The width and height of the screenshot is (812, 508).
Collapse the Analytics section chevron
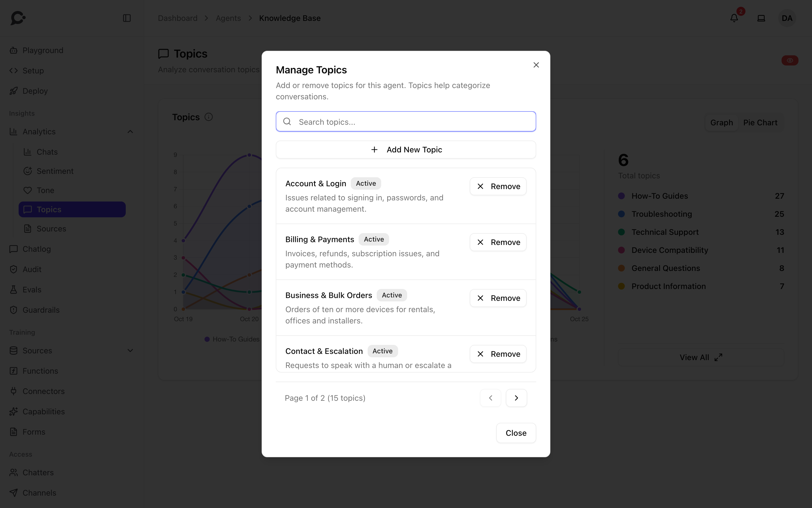[130, 132]
